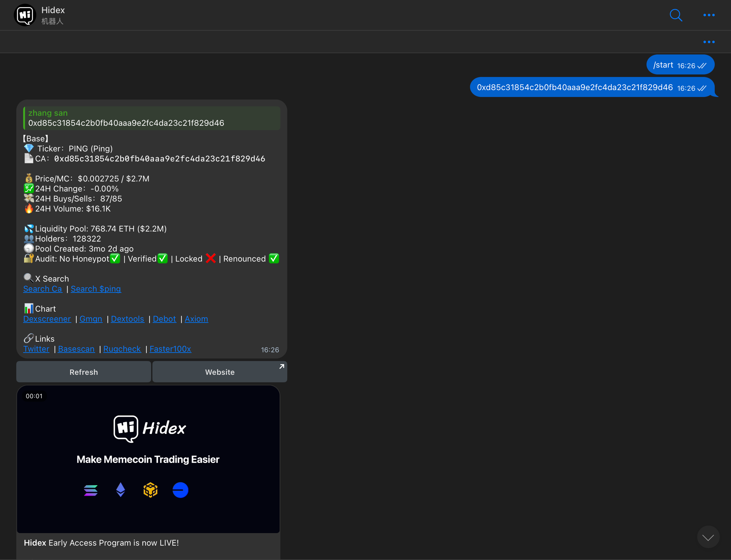
Task: Click the Search Ca link
Action: click(x=43, y=289)
